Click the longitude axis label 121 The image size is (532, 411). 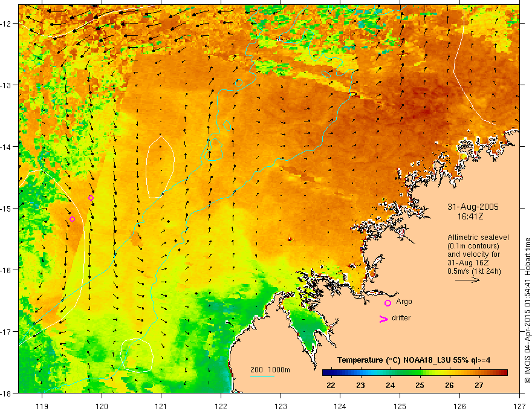tap(161, 406)
